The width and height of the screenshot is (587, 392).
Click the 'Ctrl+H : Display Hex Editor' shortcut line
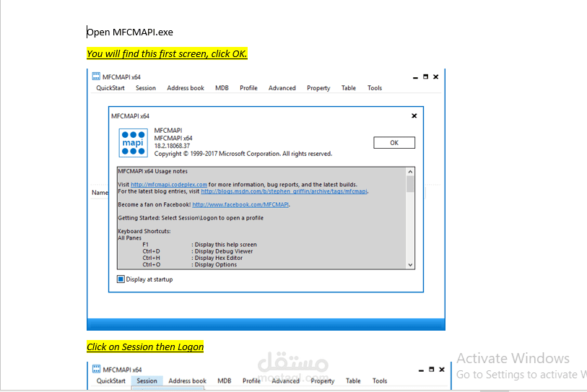(x=193, y=258)
